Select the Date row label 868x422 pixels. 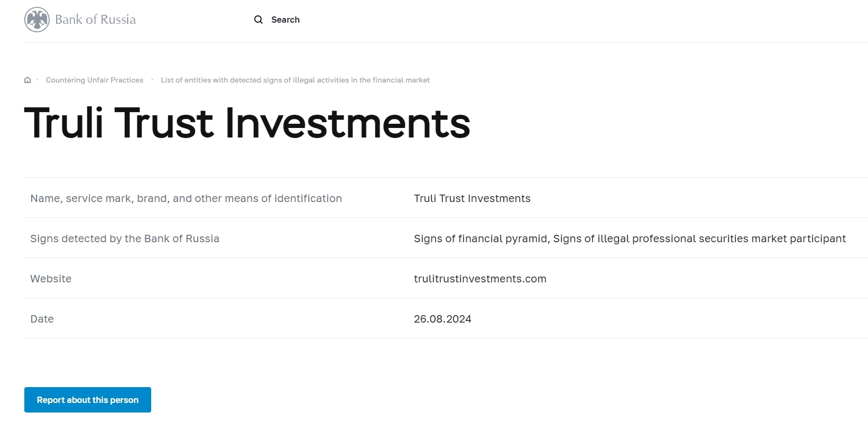tap(42, 319)
